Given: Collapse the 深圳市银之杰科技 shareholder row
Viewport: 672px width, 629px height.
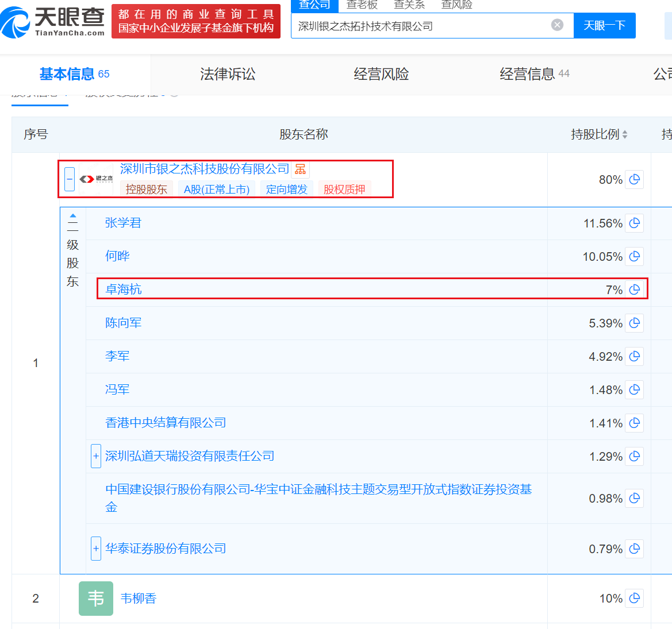Looking at the screenshot, I should [70, 179].
